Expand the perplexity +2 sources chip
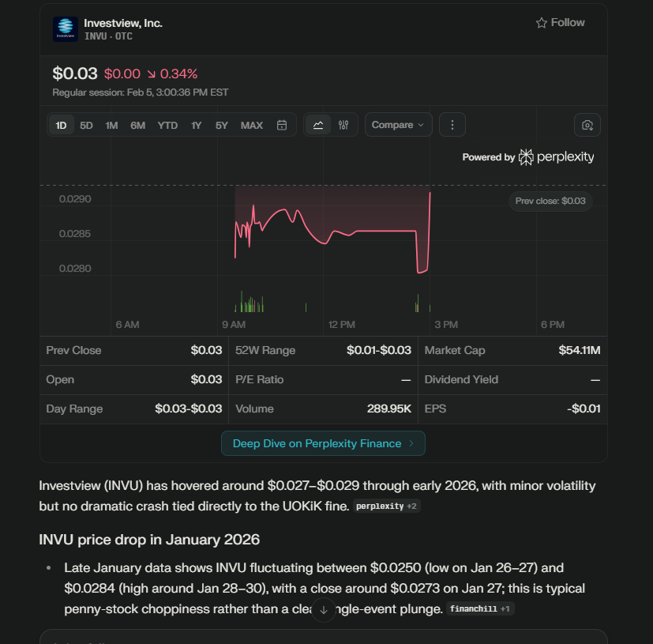The height and width of the screenshot is (644, 653). click(387, 506)
